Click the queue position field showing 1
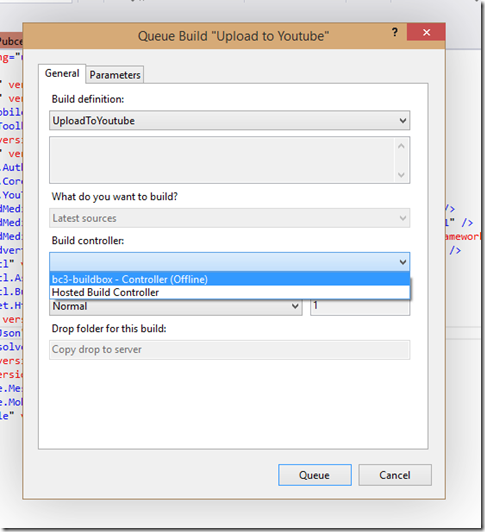 click(x=360, y=306)
